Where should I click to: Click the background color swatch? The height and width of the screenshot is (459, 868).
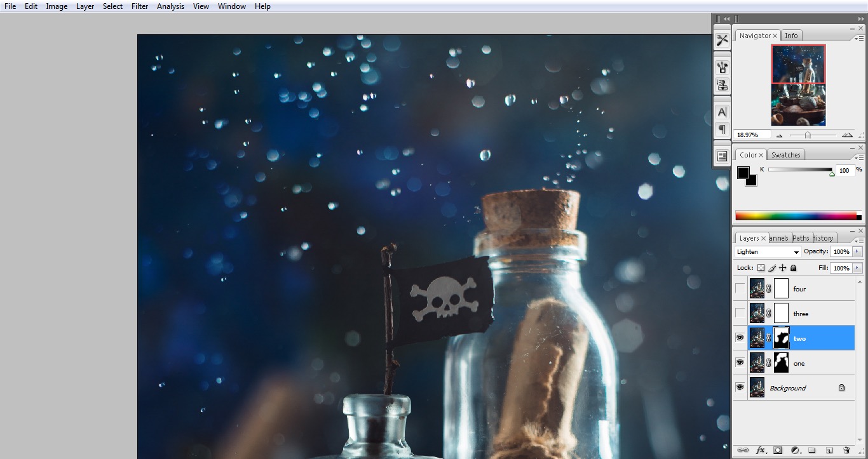pyautogui.click(x=753, y=182)
